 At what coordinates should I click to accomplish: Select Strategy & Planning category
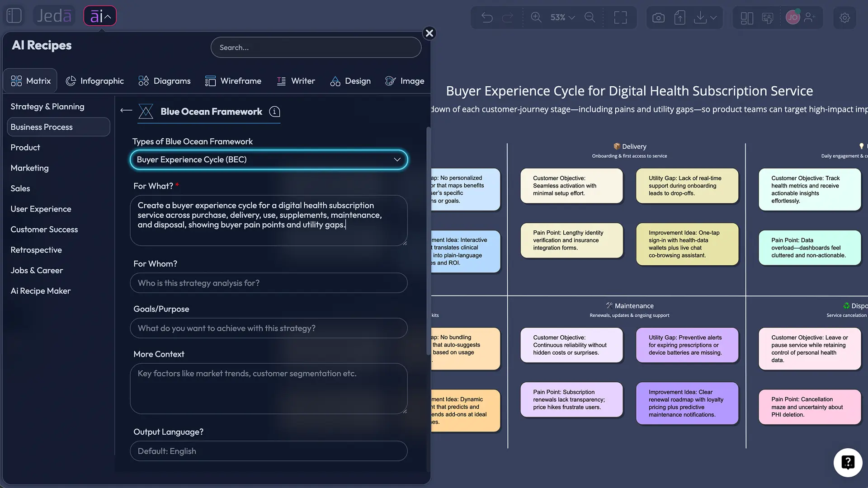(47, 107)
